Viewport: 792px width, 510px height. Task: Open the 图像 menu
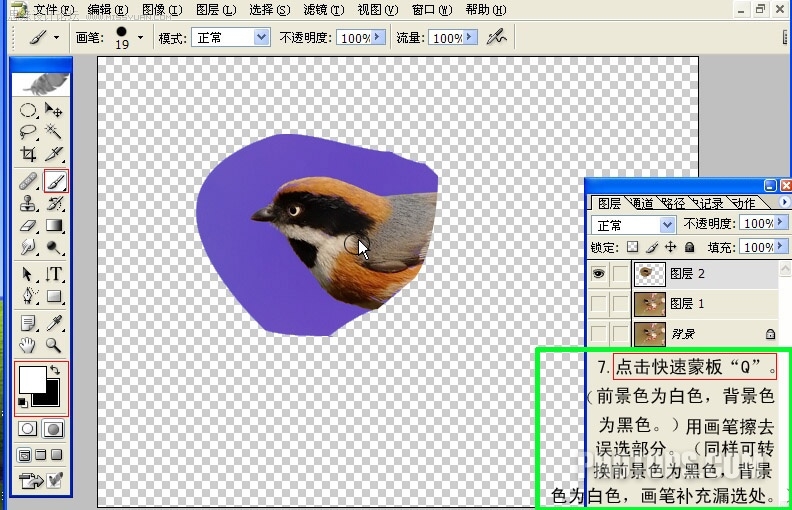162,10
